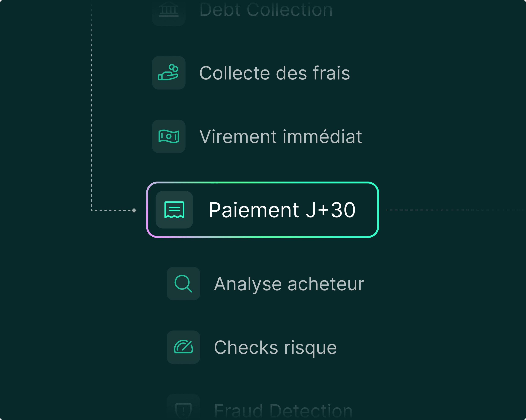Go to the Fraud Detection item

click(283, 411)
